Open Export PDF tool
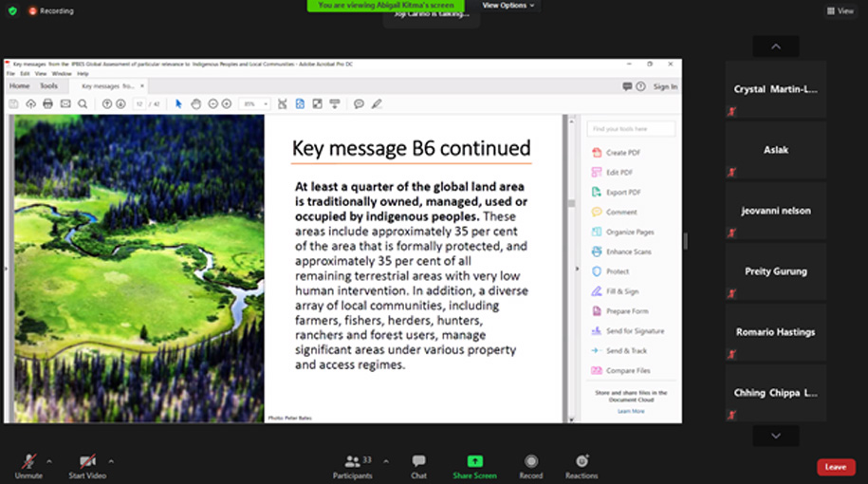The height and width of the screenshot is (484, 868). pos(616,193)
